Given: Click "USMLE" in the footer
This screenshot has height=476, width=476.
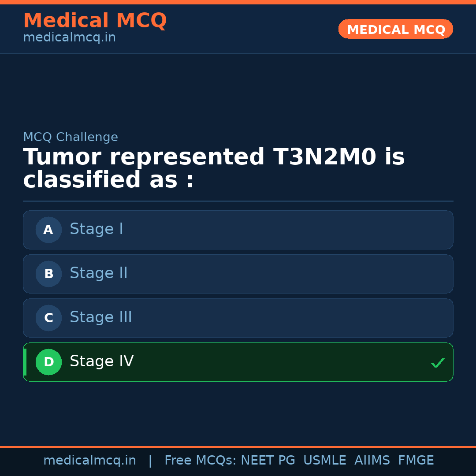Looking at the screenshot, I should (324, 461).
